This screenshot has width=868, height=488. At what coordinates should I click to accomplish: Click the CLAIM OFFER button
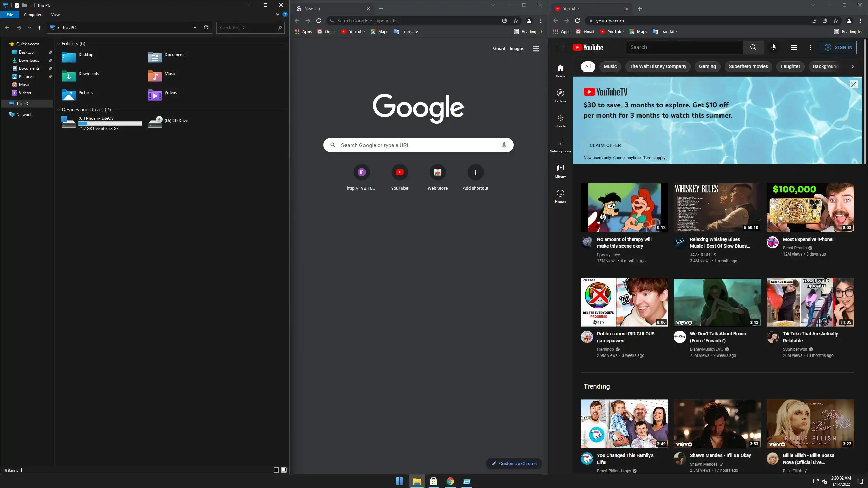605,145
